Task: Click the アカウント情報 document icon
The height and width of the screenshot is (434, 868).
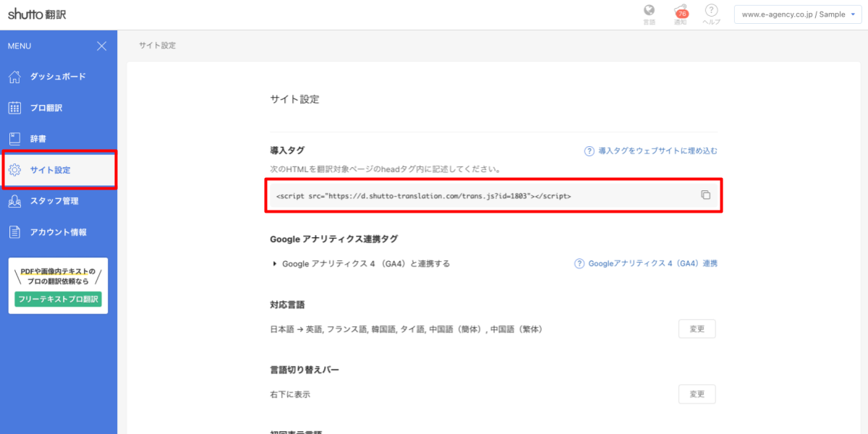Action: tap(15, 232)
